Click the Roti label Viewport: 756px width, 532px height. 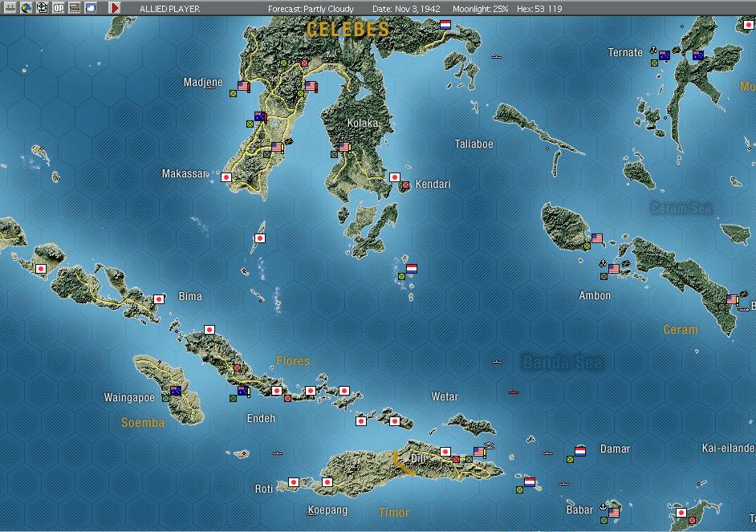(x=264, y=489)
